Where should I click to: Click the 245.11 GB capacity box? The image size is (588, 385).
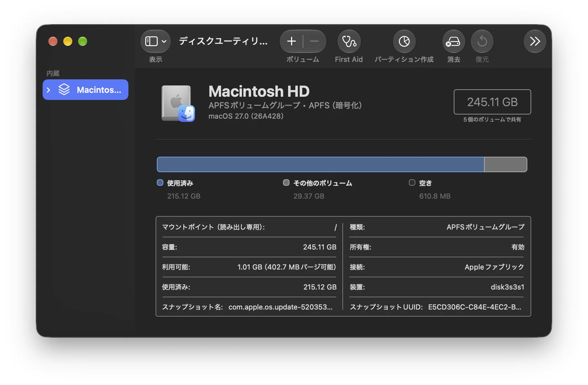tap(492, 102)
